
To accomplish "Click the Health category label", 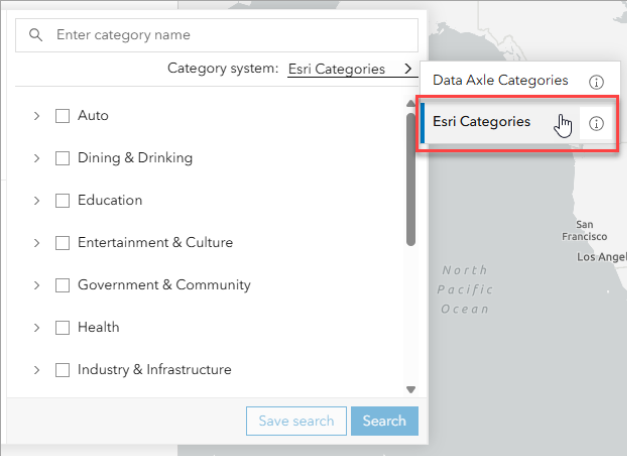I will pos(98,327).
